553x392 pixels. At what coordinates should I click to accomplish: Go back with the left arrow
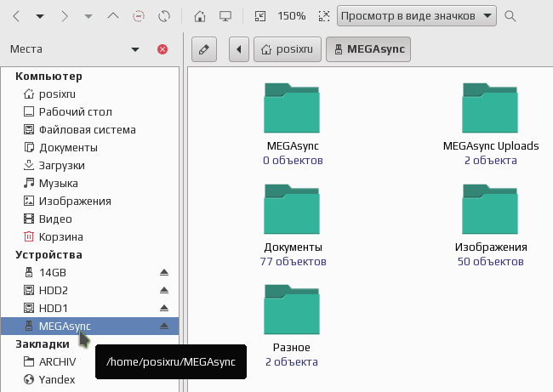[x=16, y=16]
